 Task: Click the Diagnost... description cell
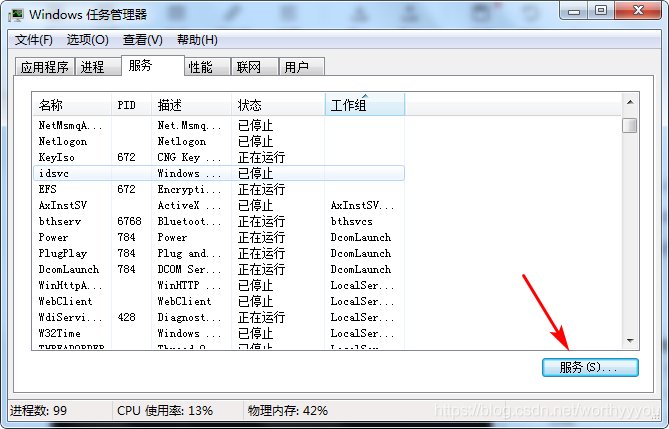coord(189,317)
